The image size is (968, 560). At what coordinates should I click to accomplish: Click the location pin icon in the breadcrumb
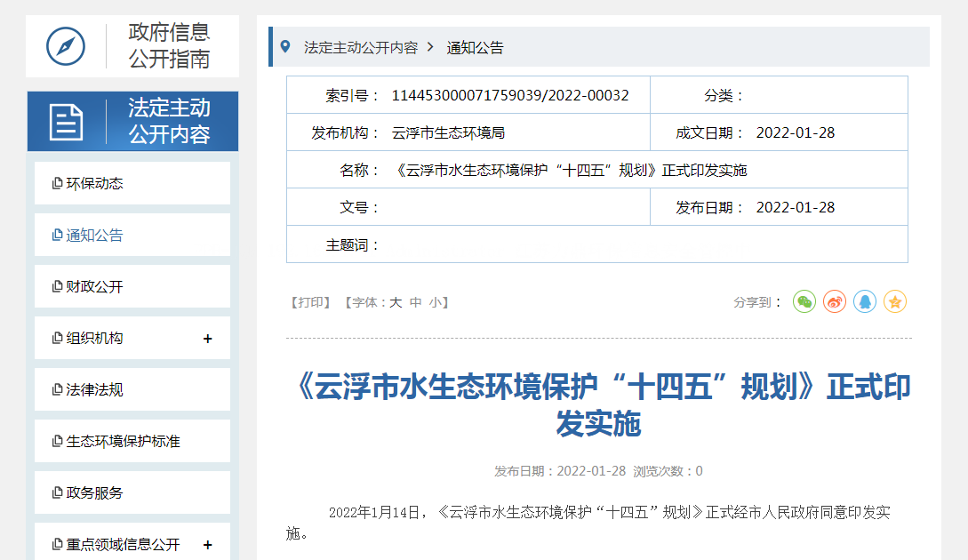[284, 47]
